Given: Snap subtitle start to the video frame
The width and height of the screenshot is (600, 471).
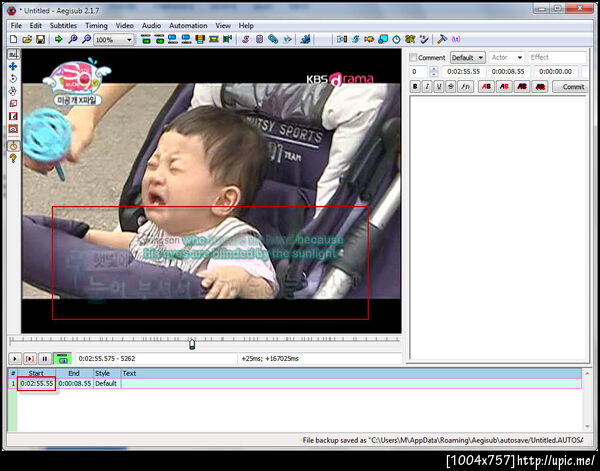Looking at the screenshot, I should click(173, 39).
